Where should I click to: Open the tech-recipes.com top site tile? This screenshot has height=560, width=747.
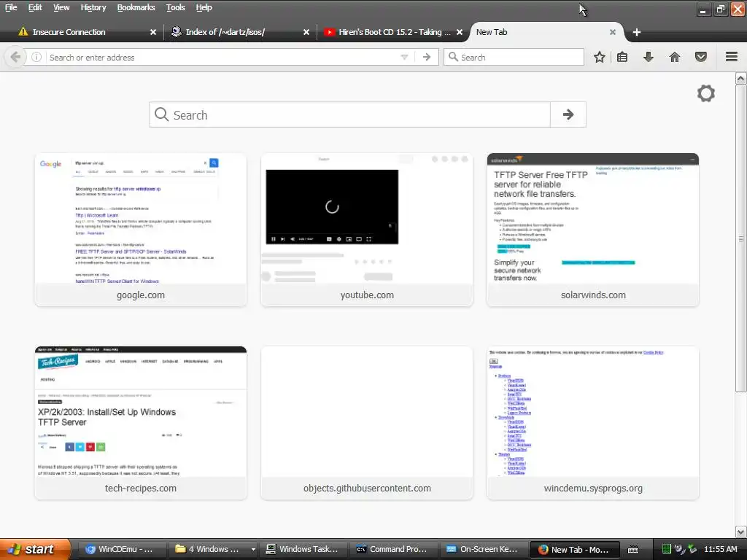(141, 423)
